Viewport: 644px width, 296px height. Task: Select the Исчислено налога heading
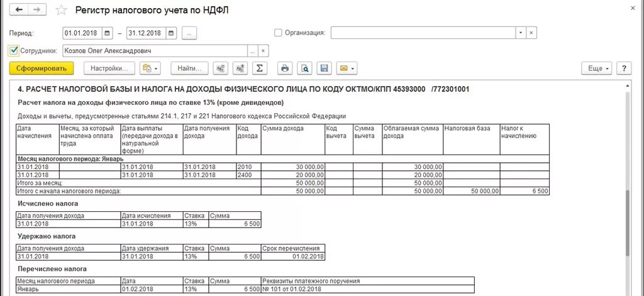pyautogui.click(x=48, y=203)
